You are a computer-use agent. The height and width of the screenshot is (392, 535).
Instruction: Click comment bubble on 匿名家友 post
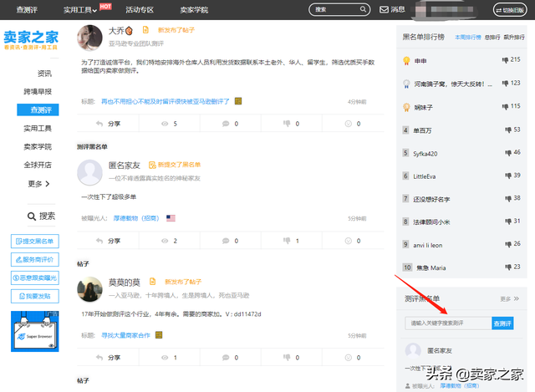tap(226, 241)
